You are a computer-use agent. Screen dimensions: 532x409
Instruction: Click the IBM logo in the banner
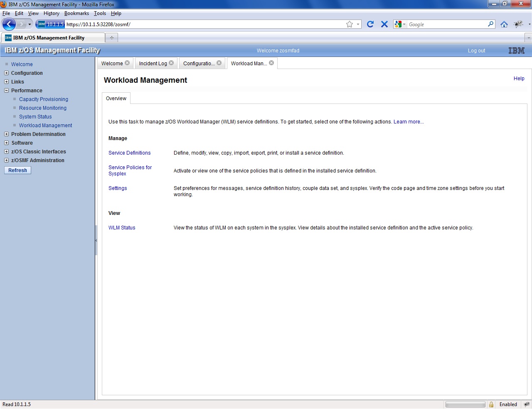coord(517,51)
